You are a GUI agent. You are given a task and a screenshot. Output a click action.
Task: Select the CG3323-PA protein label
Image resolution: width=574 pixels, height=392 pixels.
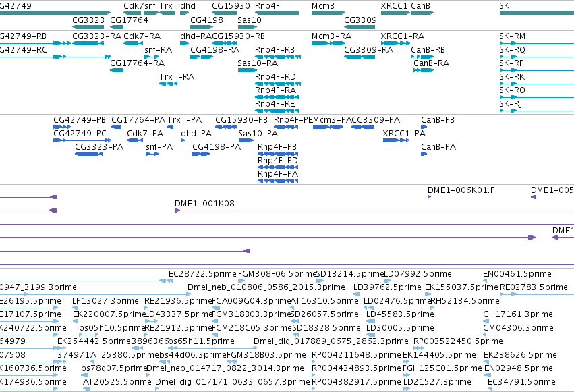pyautogui.click(x=99, y=147)
